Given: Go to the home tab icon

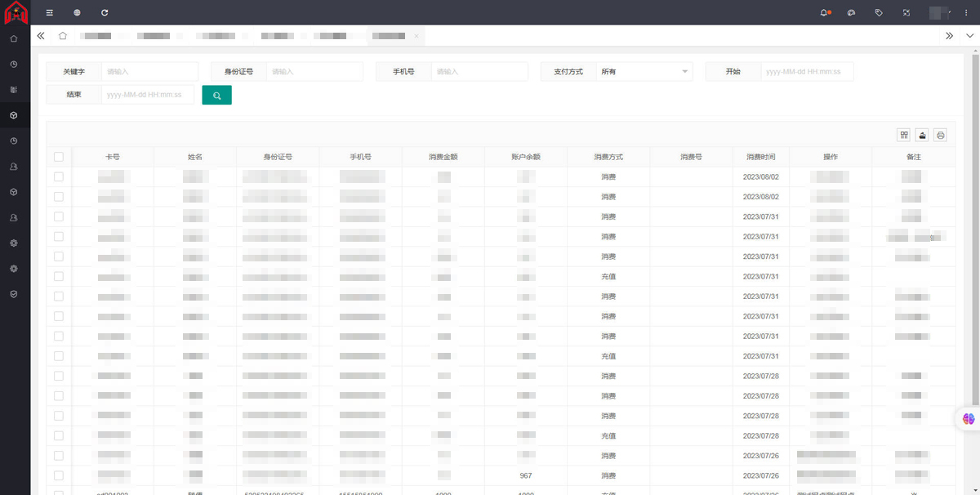Looking at the screenshot, I should tap(63, 36).
